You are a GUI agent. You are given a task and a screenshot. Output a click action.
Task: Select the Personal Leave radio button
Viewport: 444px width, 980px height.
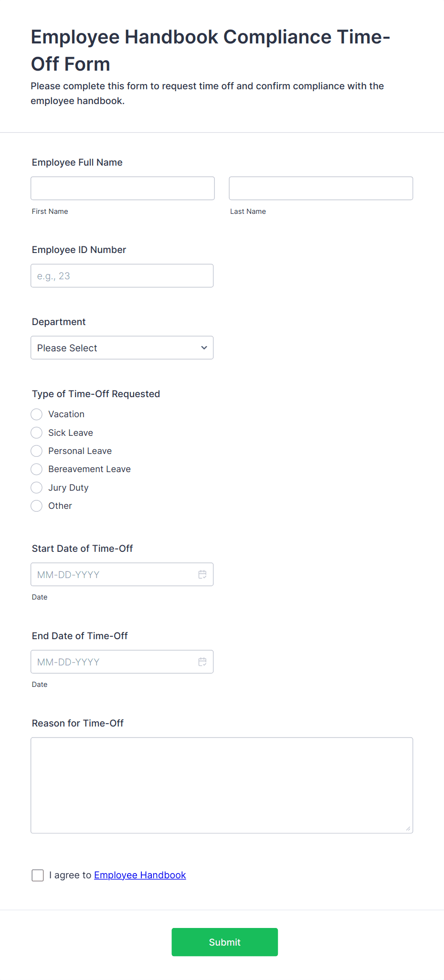tap(37, 451)
